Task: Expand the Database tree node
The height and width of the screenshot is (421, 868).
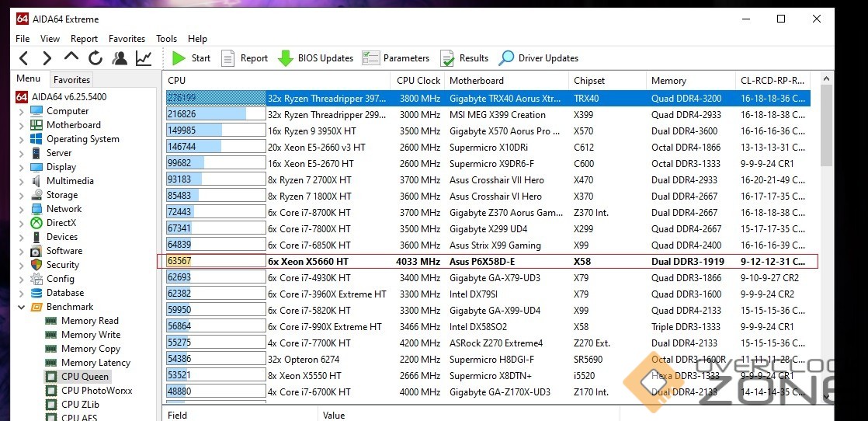Action: [22, 293]
